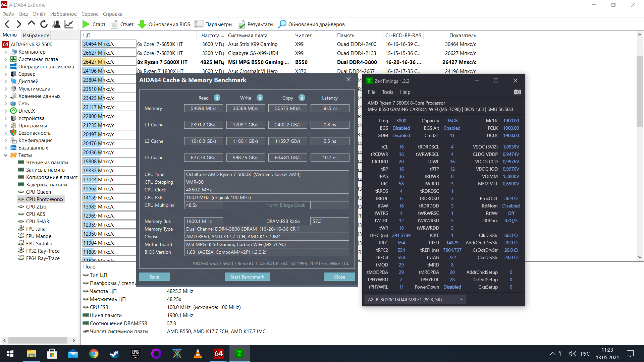This screenshot has height=362, width=644.
Task: Click the Refresh toolbar icon
Action: click(x=44, y=24)
